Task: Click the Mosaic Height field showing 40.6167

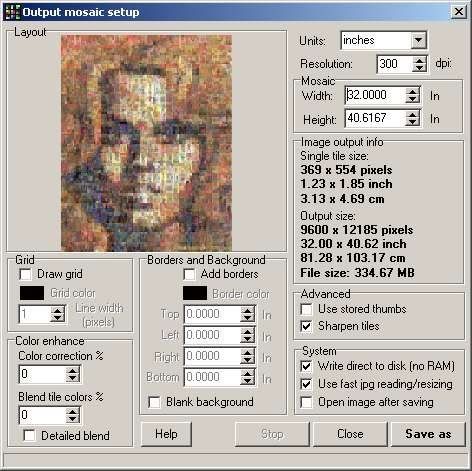Action: coord(375,118)
